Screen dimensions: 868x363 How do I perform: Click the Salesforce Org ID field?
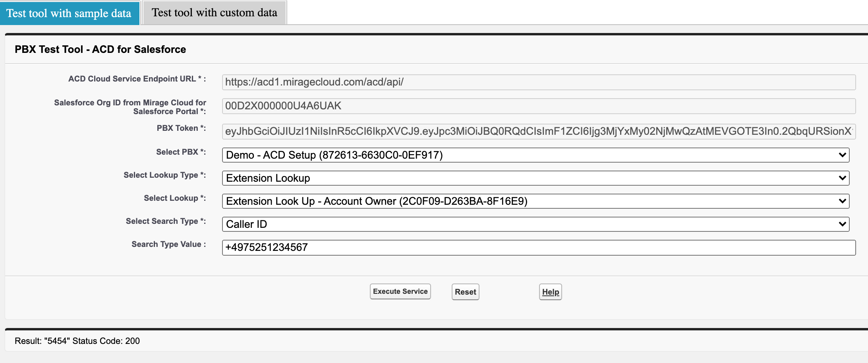coord(539,106)
